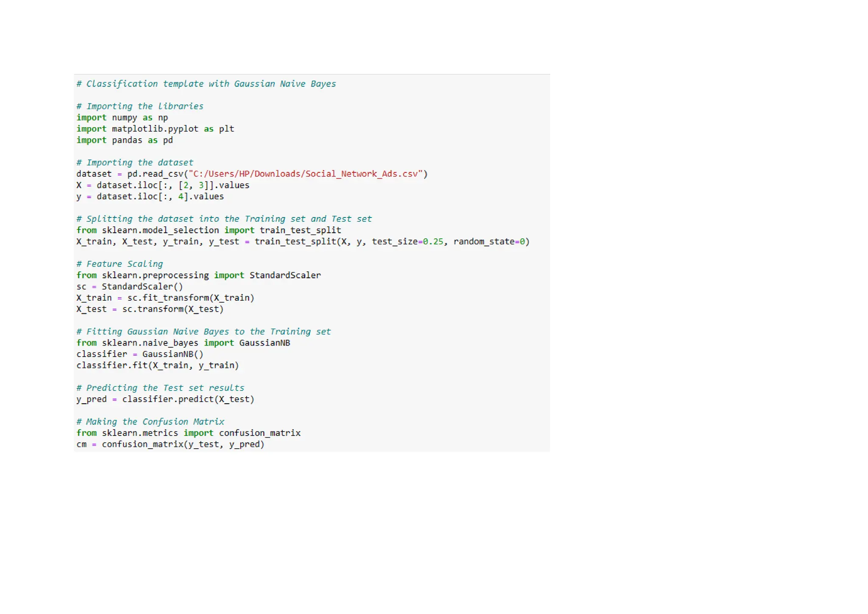Click the sc.transform(X_test) line
Image resolution: width=868 pixels, height=614 pixels.
coord(150,309)
